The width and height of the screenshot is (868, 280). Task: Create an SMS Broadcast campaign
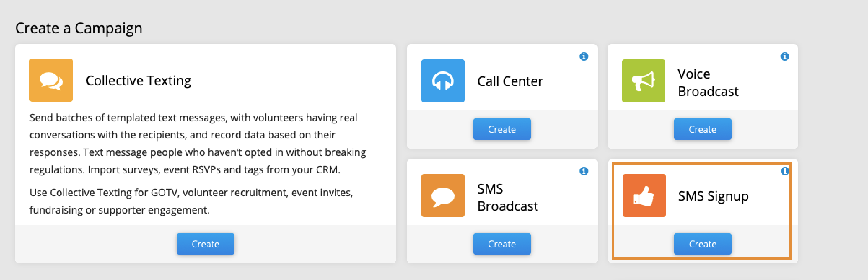(x=502, y=244)
